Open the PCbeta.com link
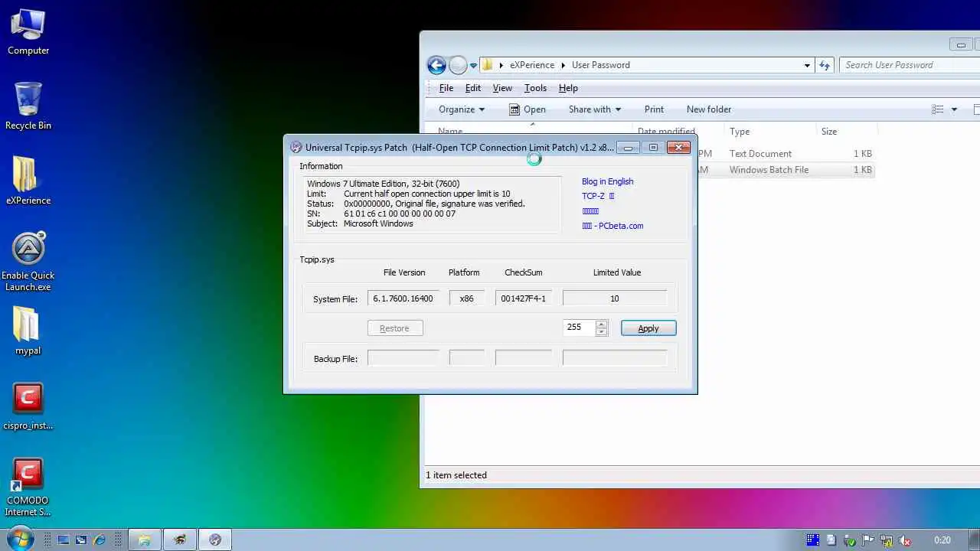This screenshot has height=551, width=980. coord(612,226)
